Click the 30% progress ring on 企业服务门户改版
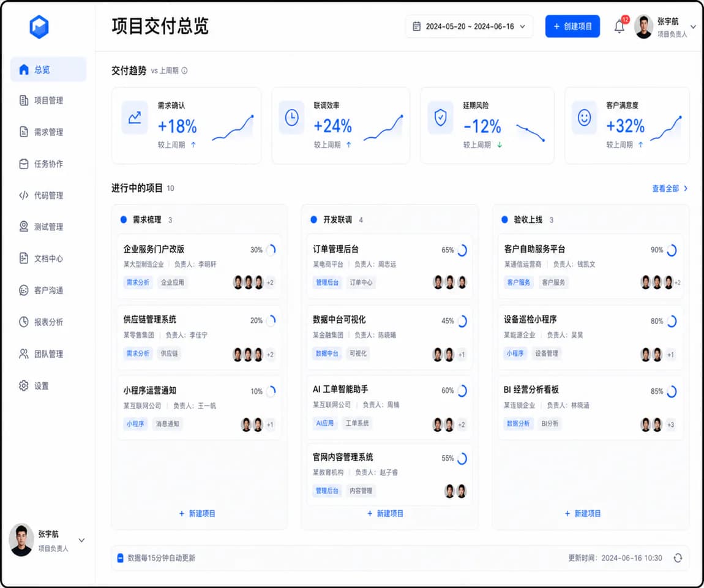 click(271, 250)
